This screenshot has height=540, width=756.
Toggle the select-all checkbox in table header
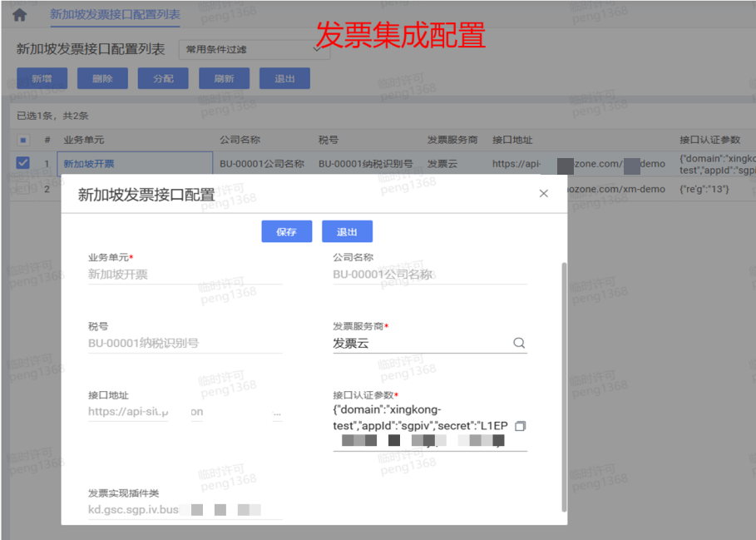(23, 141)
